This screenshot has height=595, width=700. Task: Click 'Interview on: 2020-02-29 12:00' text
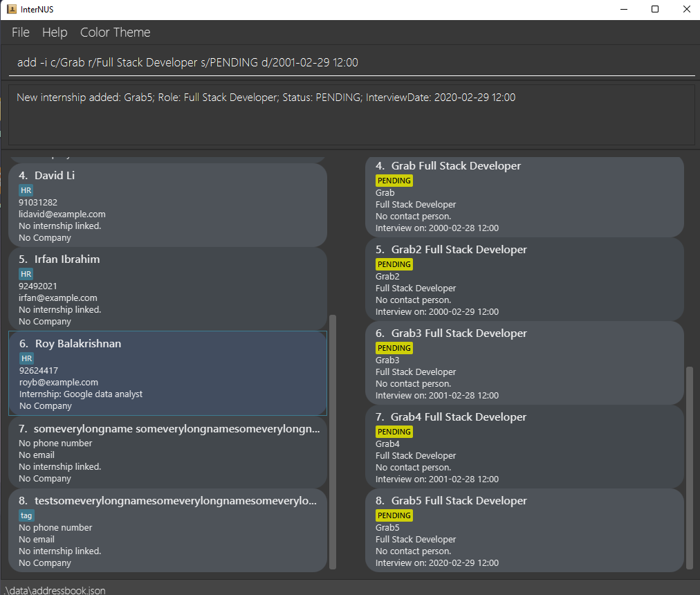(437, 563)
